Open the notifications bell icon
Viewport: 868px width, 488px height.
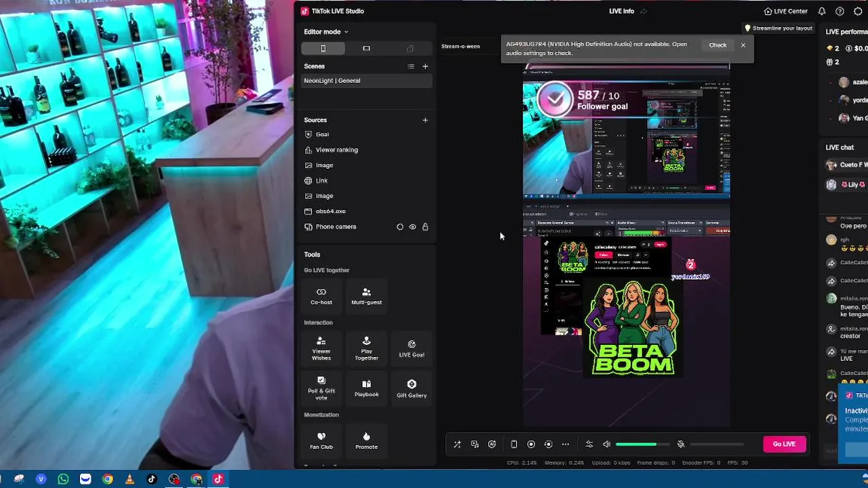[822, 12]
